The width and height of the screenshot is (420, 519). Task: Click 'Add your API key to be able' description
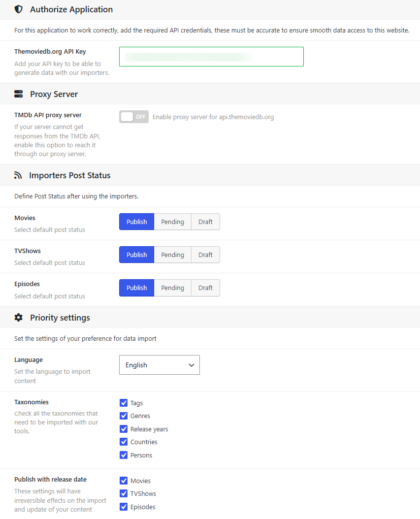(x=62, y=68)
